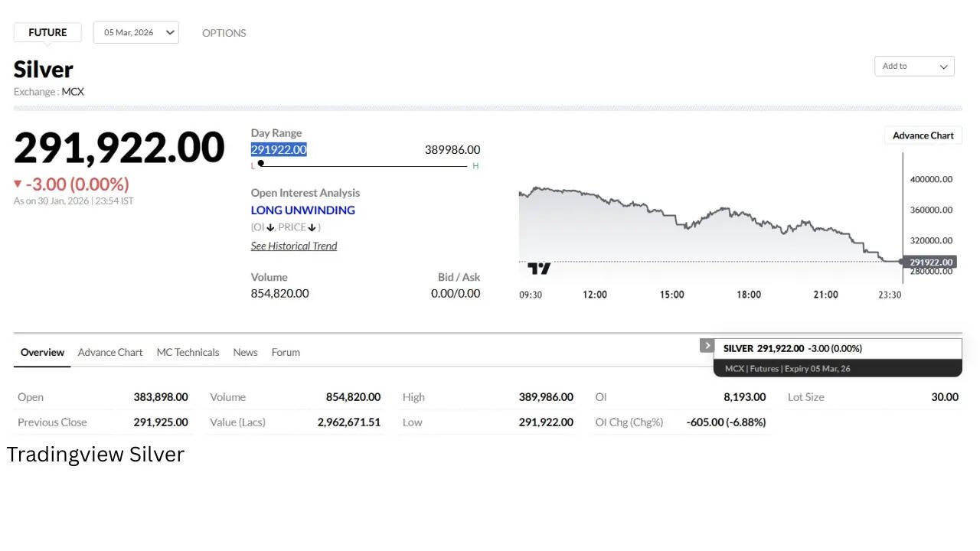
Task: Click the gray arrow beside the SILVER ticker
Action: [x=707, y=346]
